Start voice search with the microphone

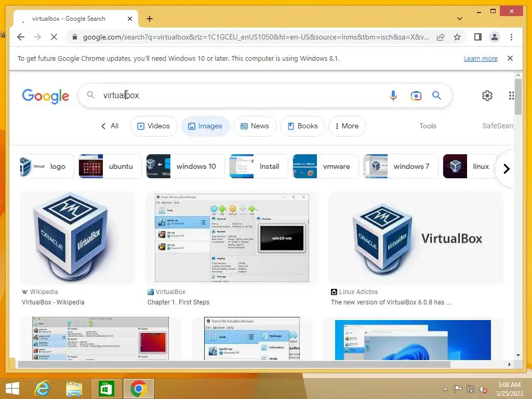pyautogui.click(x=393, y=96)
